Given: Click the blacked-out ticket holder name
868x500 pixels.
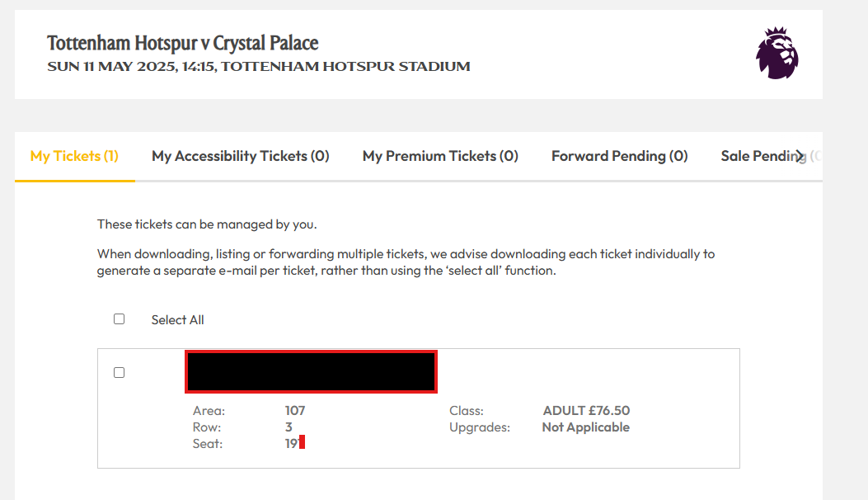Looking at the screenshot, I should (311, 371).
